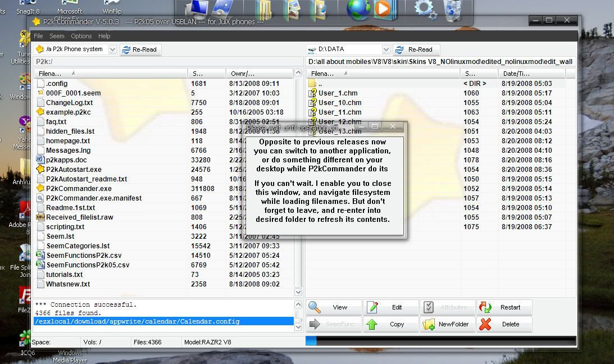Select the highlighted Calendar.config log line
The height and width of the screenshot is (364, 614).
(163, 321)
